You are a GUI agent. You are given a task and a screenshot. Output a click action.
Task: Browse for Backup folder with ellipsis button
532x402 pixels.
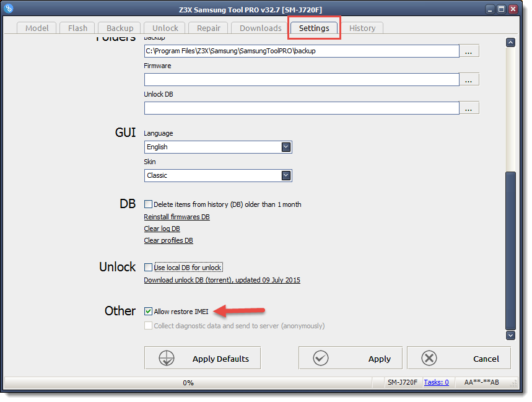(469, 51)
